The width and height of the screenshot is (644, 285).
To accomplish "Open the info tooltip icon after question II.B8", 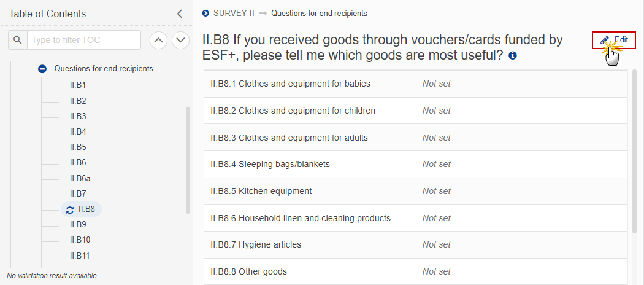I will (x=513, y=55).
